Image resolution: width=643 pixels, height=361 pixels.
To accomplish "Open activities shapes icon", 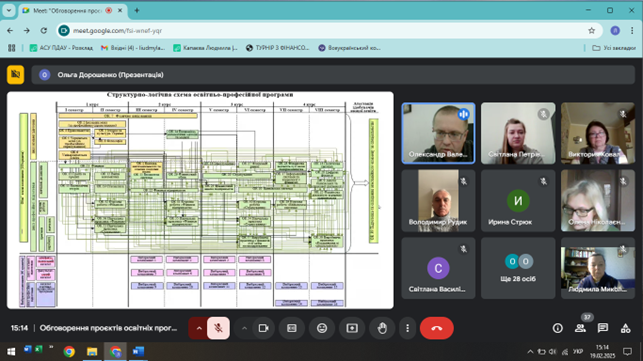I will 625,328.
